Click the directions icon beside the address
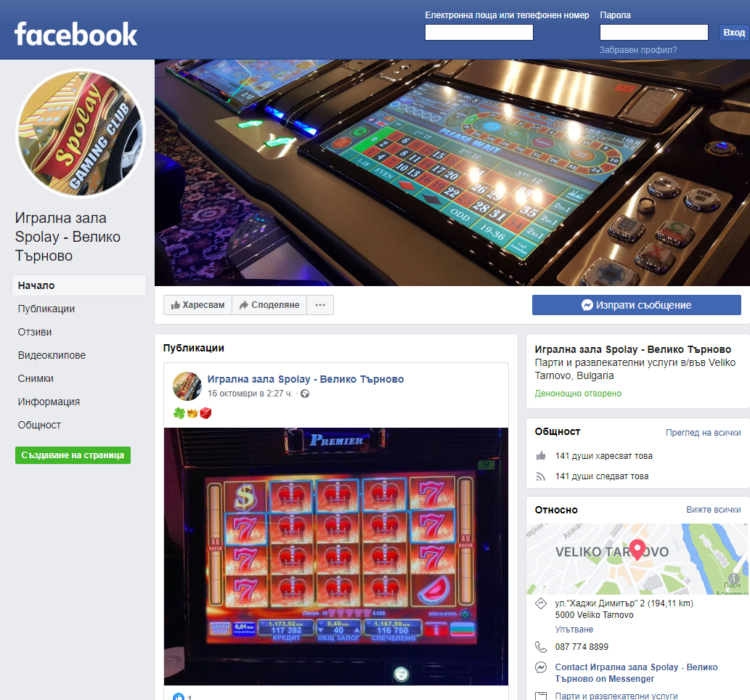Screen dimensions: 750x700 [540, 603]
